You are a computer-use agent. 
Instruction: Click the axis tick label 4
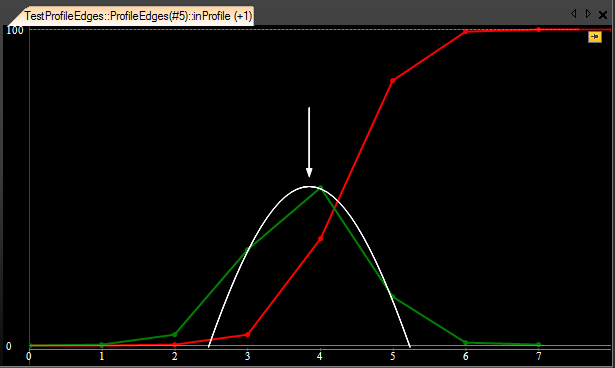[320, 356]
